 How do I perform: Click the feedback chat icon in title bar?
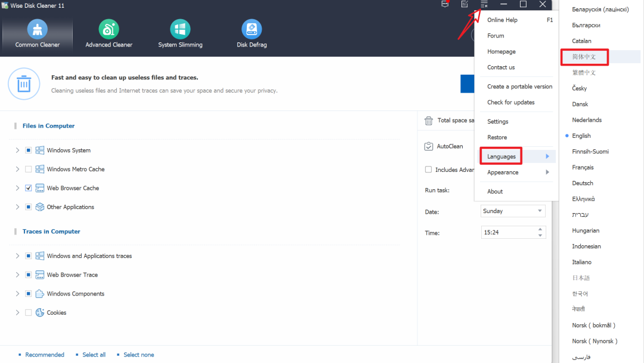(445, 4)
